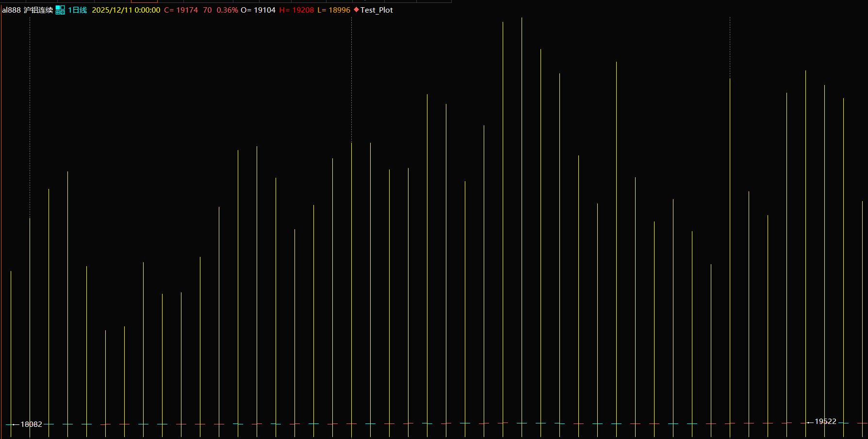Click the low price L= 18996
The width and height of the screenshot is (868, 439).
(x=334, y=10)
